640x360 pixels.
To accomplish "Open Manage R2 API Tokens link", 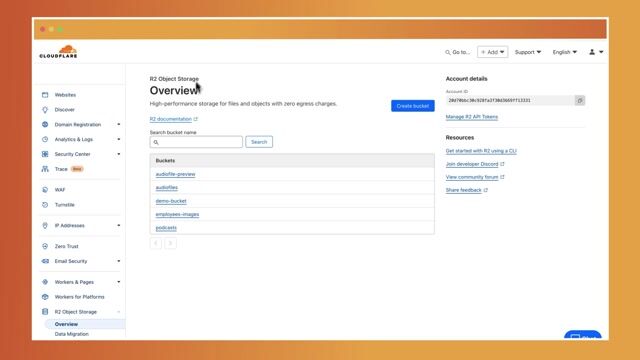I will pyautogui.click(x=471, y=117).
